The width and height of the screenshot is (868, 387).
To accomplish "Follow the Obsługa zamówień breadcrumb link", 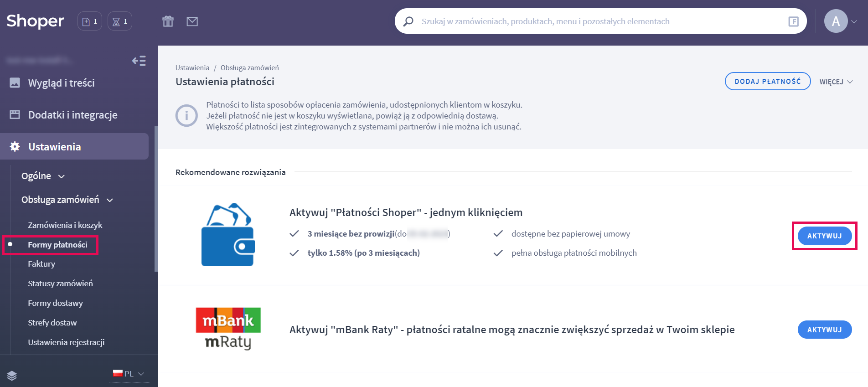I will (250, 67).
